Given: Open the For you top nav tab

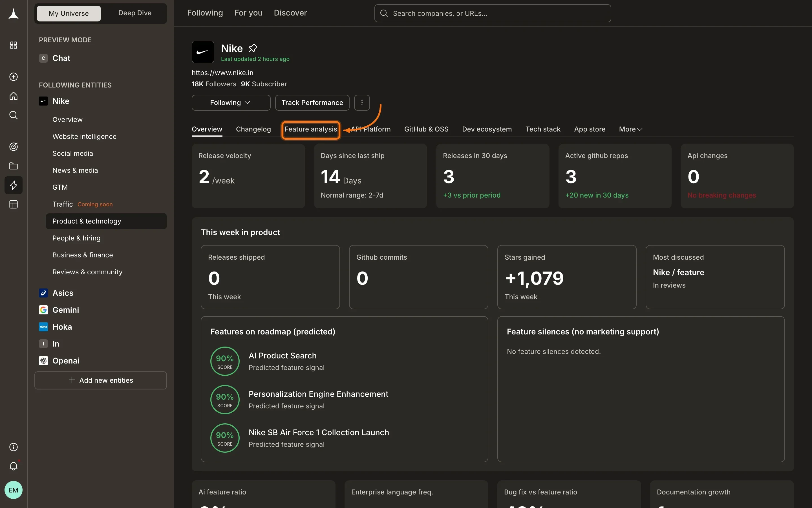Looking at the screenshot, I should coord(248,13).
